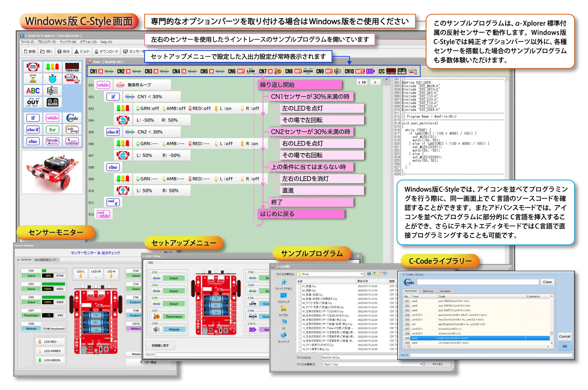Select the melody score block in the palette
The height and width of the screenshot is (390, 588).
click(x=53, y=90)
